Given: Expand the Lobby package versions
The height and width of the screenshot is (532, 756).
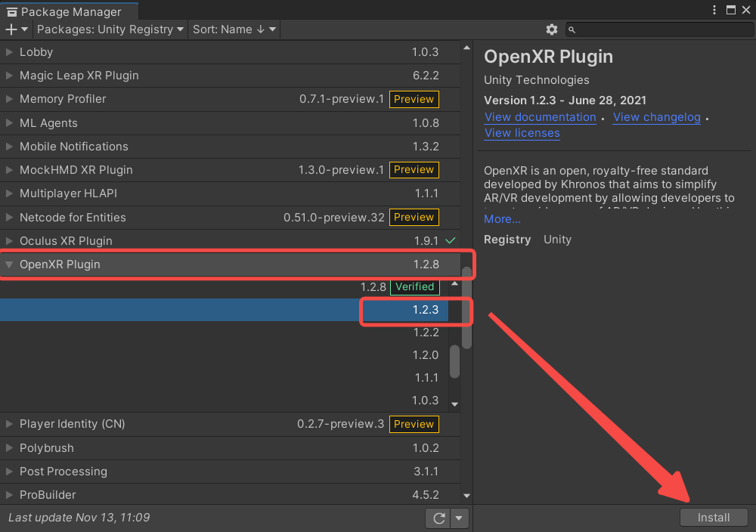Looking at the screenshot, I should click(9, 52).
